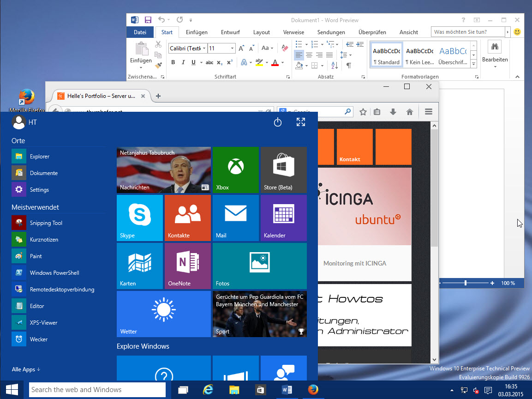Open the Kalender tile
This screenshot has width=532, height=399.
[x=284, y=218]
